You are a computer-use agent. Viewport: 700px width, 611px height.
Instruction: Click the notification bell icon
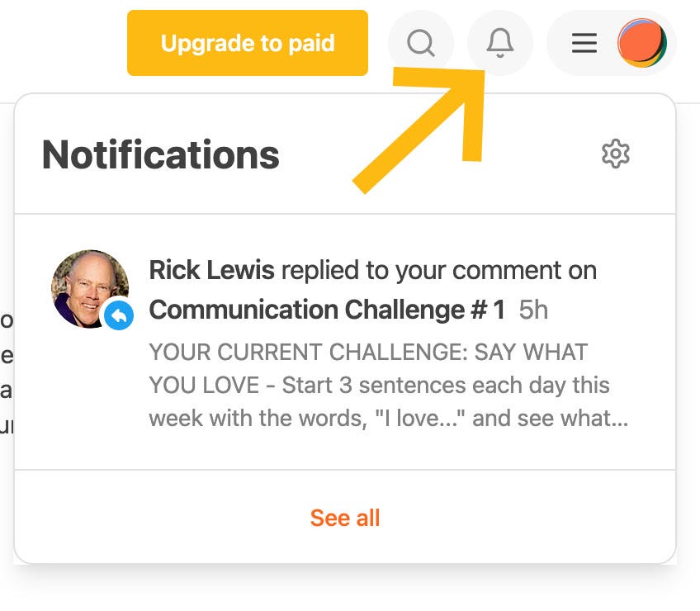[x=500, y=43]
